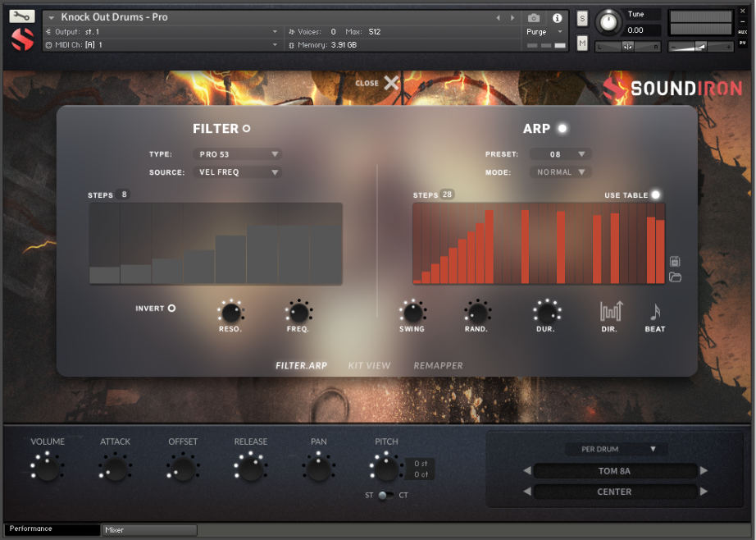Open the filter TYPE dropdown showing PRO 53
Screen dimensions: 756x540
point(237,153)
